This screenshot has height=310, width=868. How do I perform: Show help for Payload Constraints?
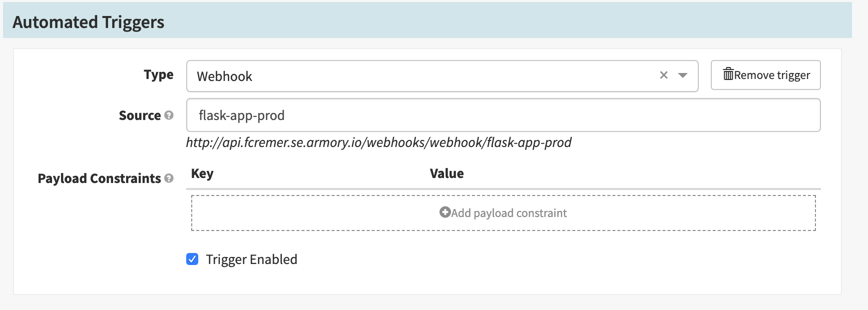[169, 178]
